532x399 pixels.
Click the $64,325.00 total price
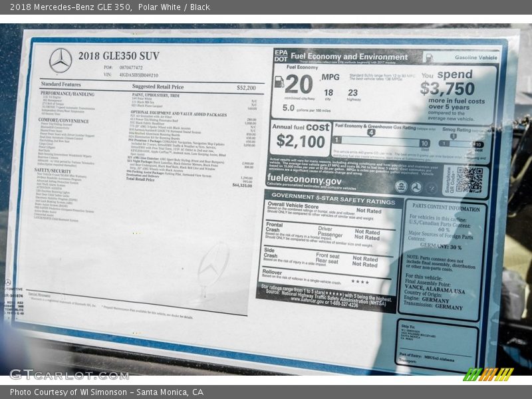point(242,186)
